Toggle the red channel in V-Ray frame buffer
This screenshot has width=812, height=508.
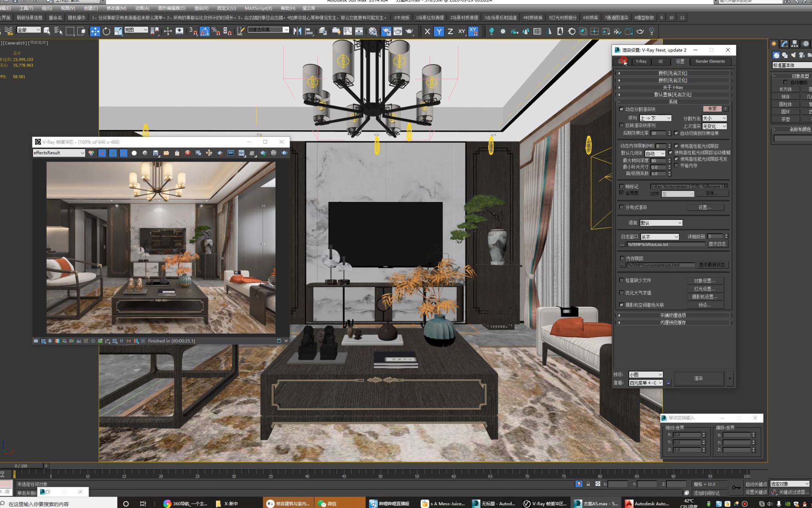pos(102,153)
